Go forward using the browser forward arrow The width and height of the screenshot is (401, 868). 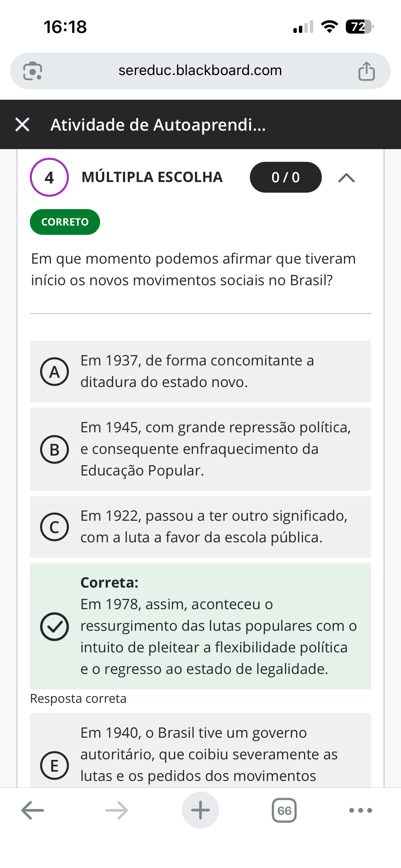pyautogui.click(x=117, y=810)
